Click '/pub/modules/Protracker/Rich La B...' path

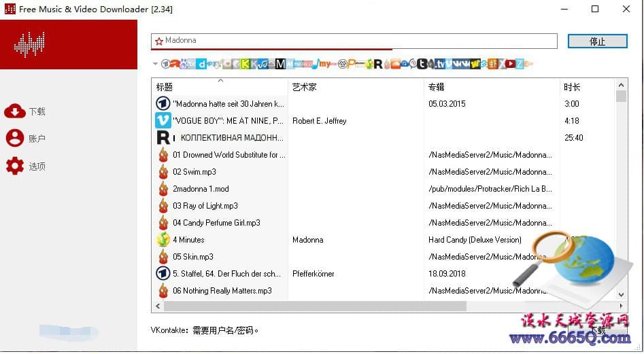(x=490, y=189)
